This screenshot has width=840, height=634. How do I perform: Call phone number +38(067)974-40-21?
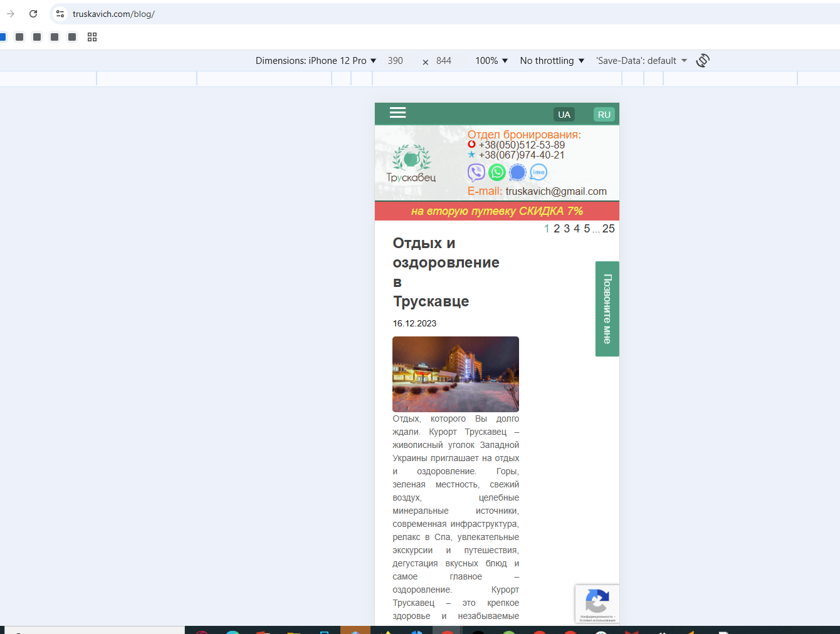coord(522,155)
